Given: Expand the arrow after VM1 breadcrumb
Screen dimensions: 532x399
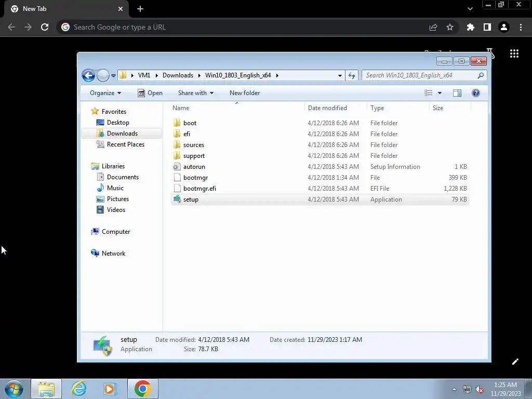Looking at the screenshot, I should [157, 75].
